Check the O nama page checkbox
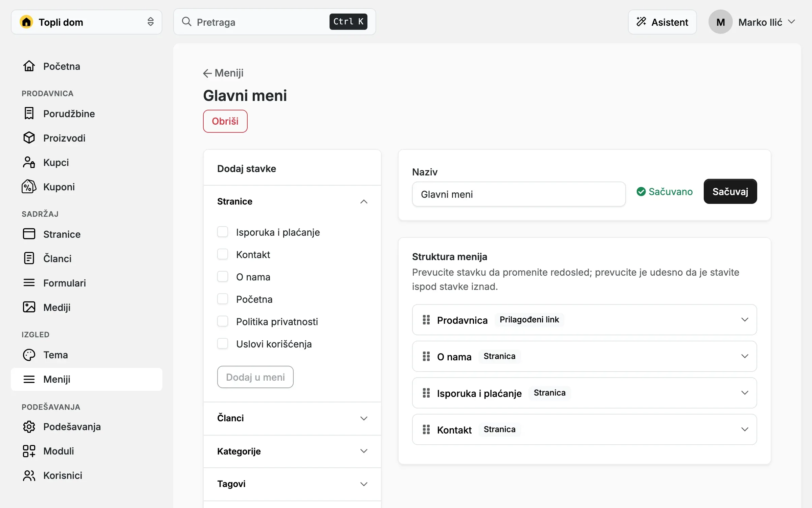The image size is (812, 508). coord(223,277)
